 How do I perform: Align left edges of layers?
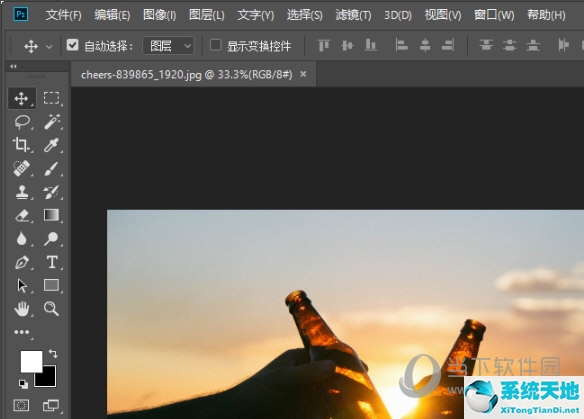click(402, 45)
